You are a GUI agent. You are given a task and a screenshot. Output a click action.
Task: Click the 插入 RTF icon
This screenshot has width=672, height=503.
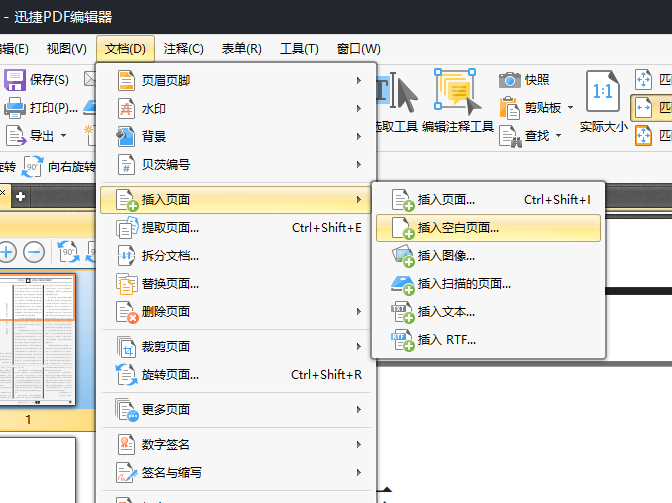pyautogui.click(x=403, y=340)
